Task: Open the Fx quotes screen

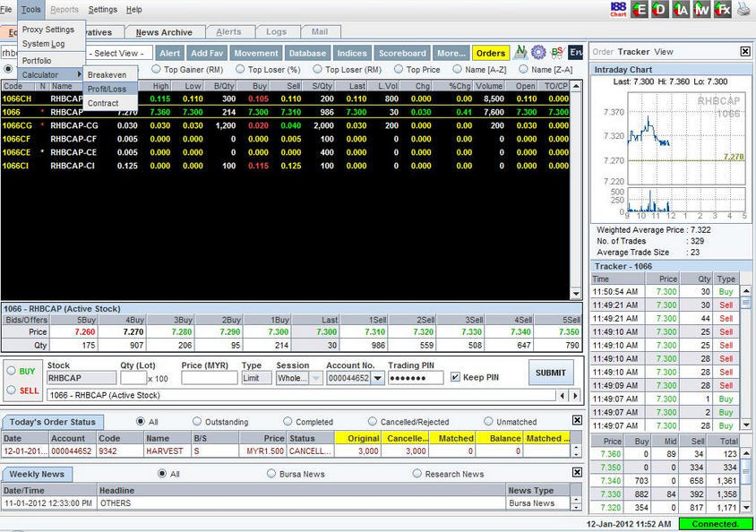Action: coord(722,10)
